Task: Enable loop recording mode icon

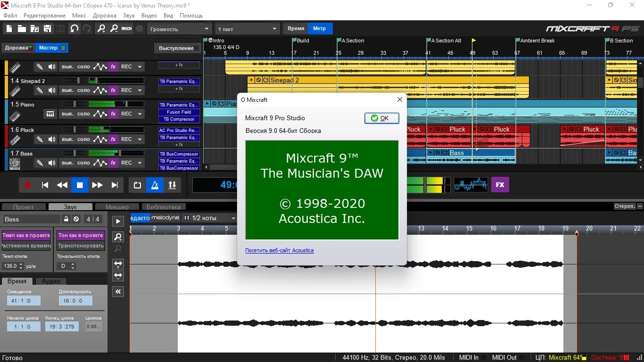Action: pyautogui.click(x=137, y=185)
